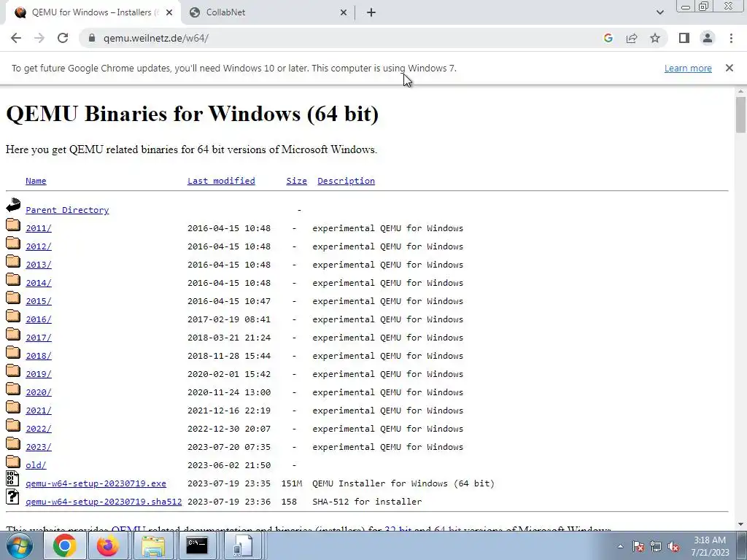Sort listing by Name column
747x560 pixels.
(36, 181)
